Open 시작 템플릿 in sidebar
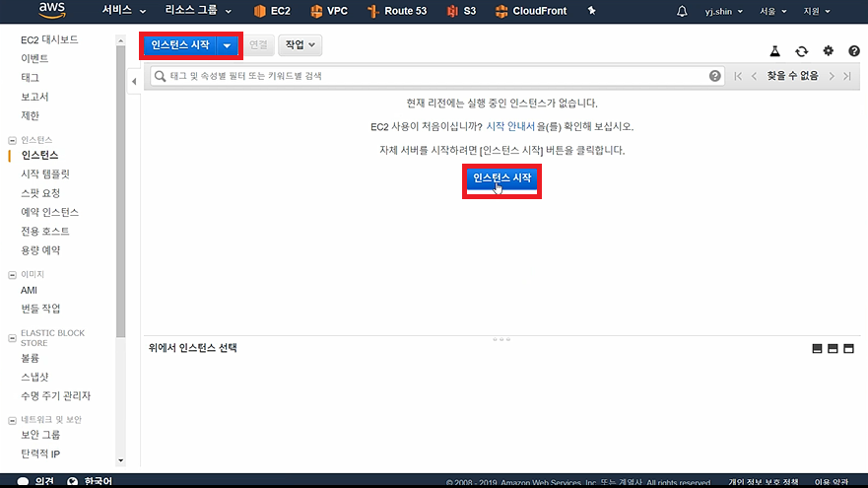 (45, 174)
